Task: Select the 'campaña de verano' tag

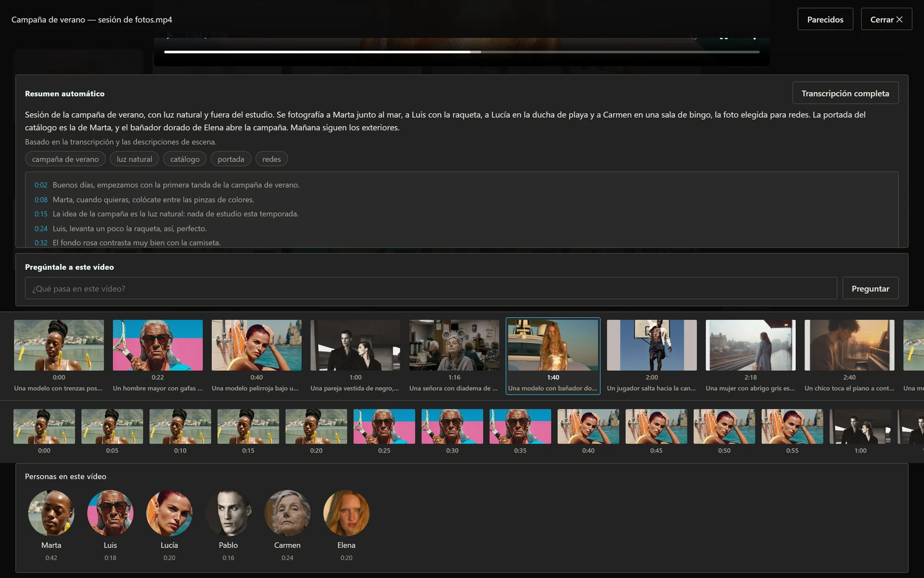Action: [x=65, y=159]
